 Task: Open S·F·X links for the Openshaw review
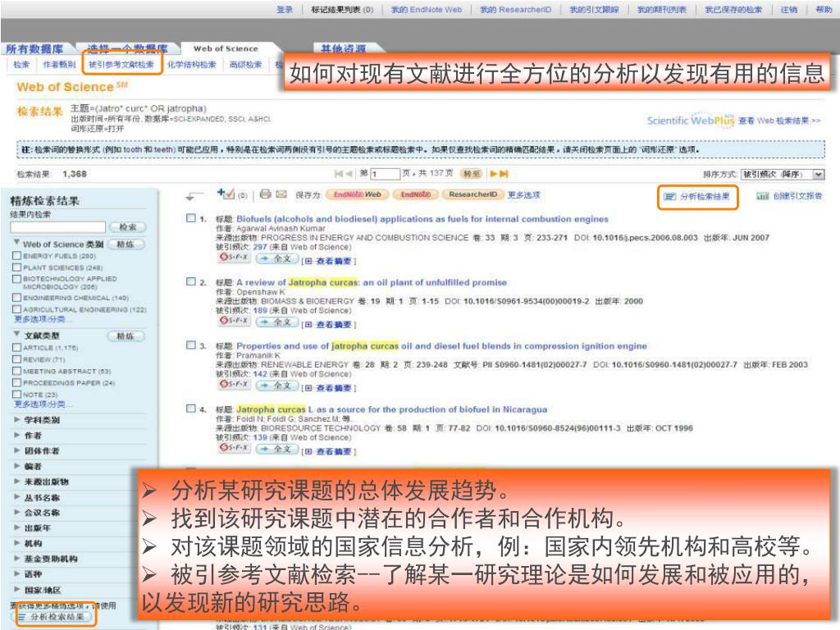[234, 321]
